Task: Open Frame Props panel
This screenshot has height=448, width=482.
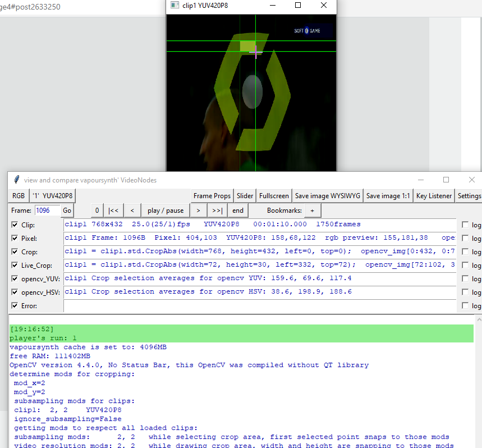Action: pos(212,196)
